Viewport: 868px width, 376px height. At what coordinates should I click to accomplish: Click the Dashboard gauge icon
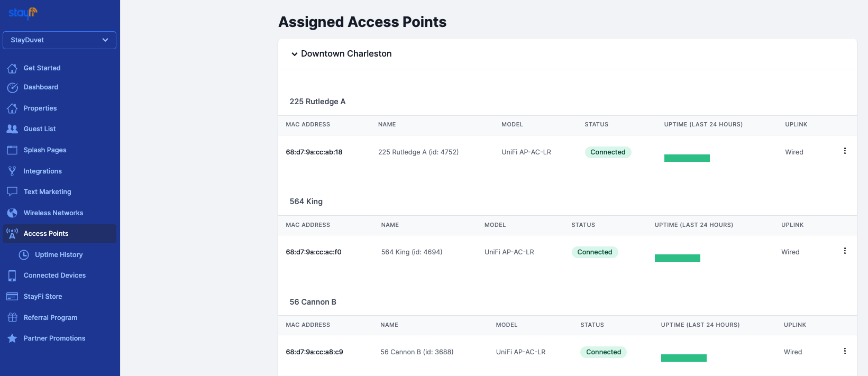[12, 87]
